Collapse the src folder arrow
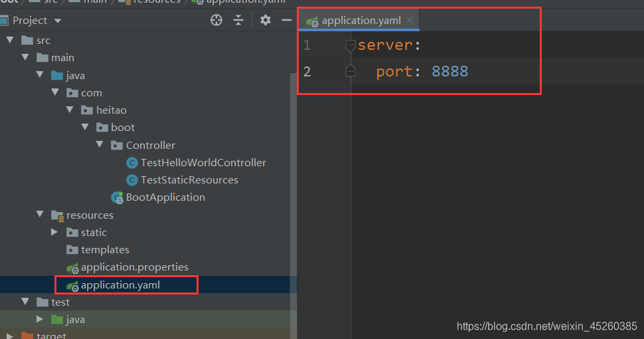 (10, 40)
